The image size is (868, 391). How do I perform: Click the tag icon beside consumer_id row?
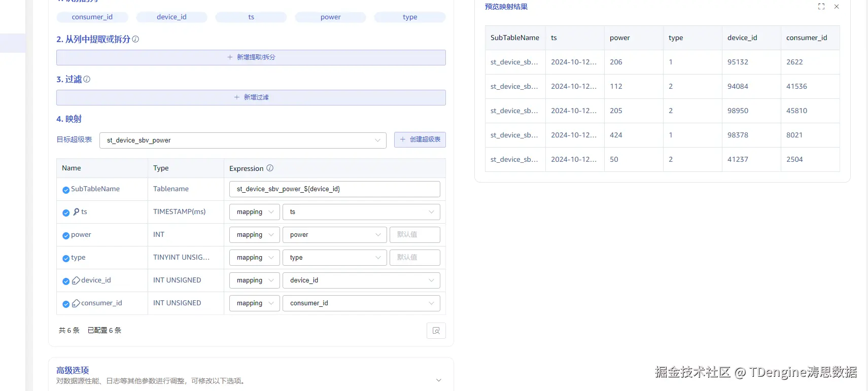[76, 303]
